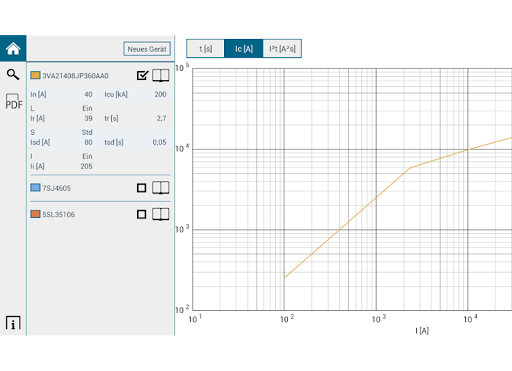Viewport: 512px width, 371px height.
Task: Switch to the I²t [A²s] tab
Action: pos(282,49)
